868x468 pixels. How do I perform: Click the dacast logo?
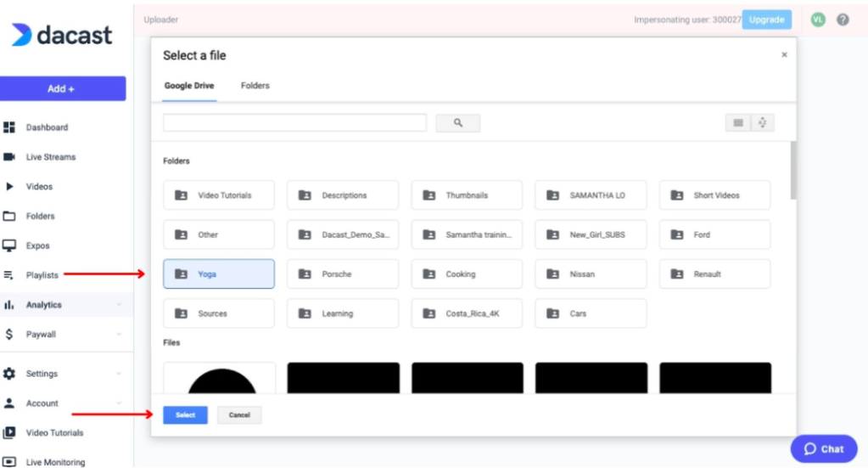point(62,35)
